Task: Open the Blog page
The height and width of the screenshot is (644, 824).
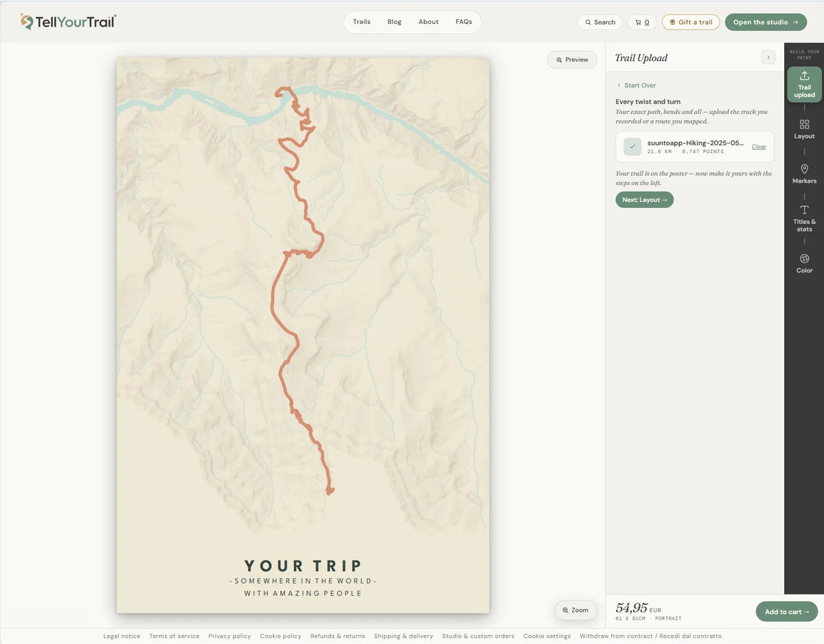Action: (394, 22)
